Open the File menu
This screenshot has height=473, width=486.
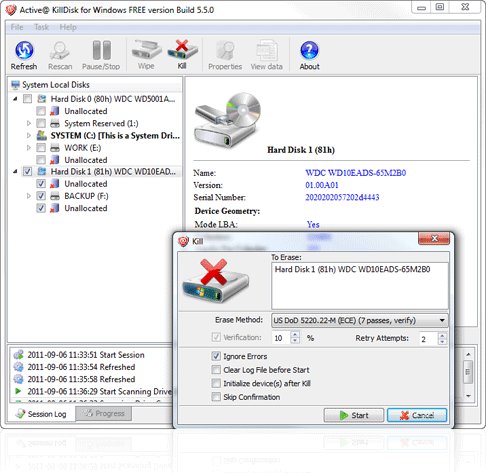point(17,27)
